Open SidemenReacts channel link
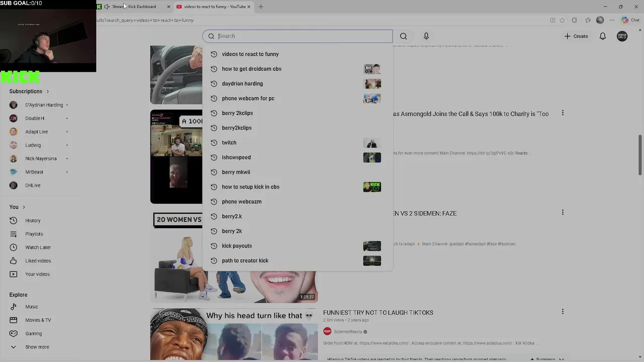Screen dimensions: 644x362 348,332
